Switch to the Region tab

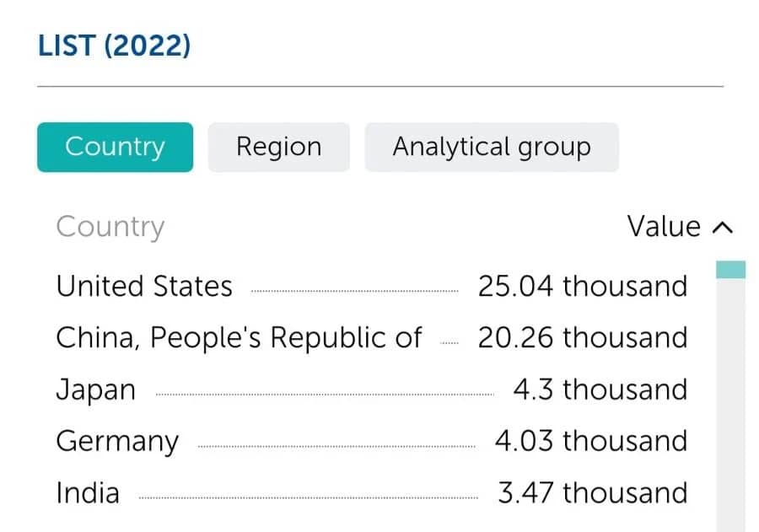[278, 147]
